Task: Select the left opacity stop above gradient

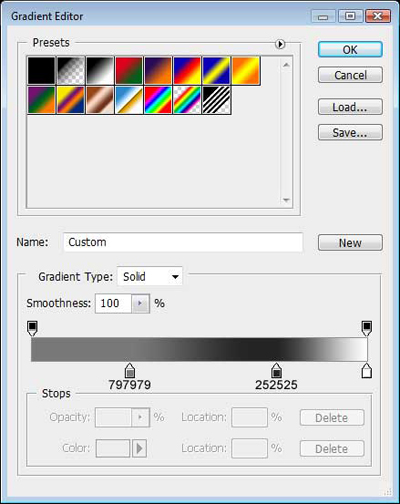Action: click(32, 328)
